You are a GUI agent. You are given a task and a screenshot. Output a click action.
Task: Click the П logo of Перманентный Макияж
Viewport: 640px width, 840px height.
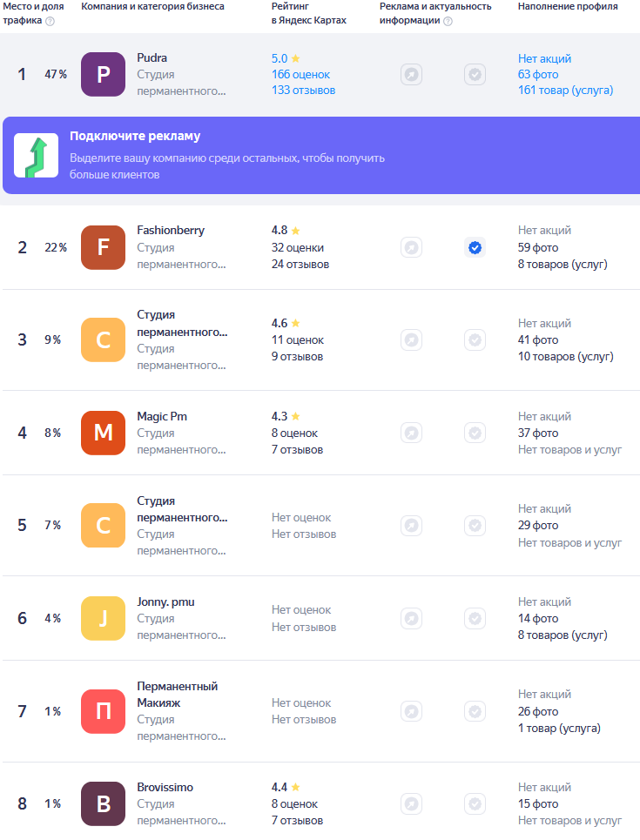pos(103,711)
